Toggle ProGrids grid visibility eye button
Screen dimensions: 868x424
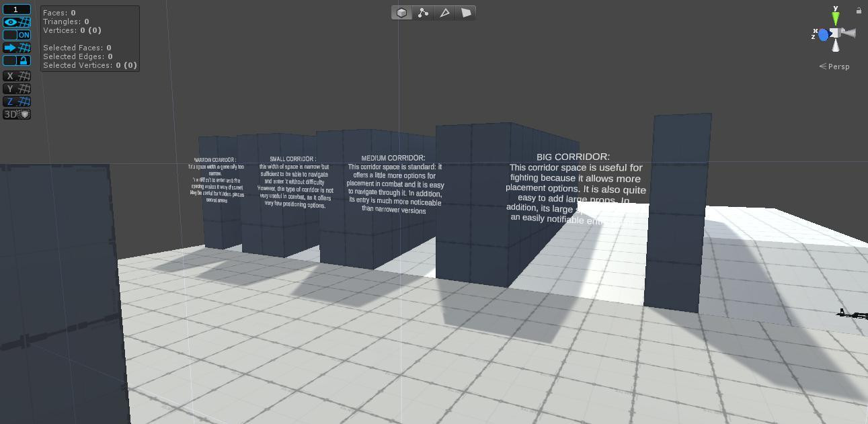click(17, 22)
